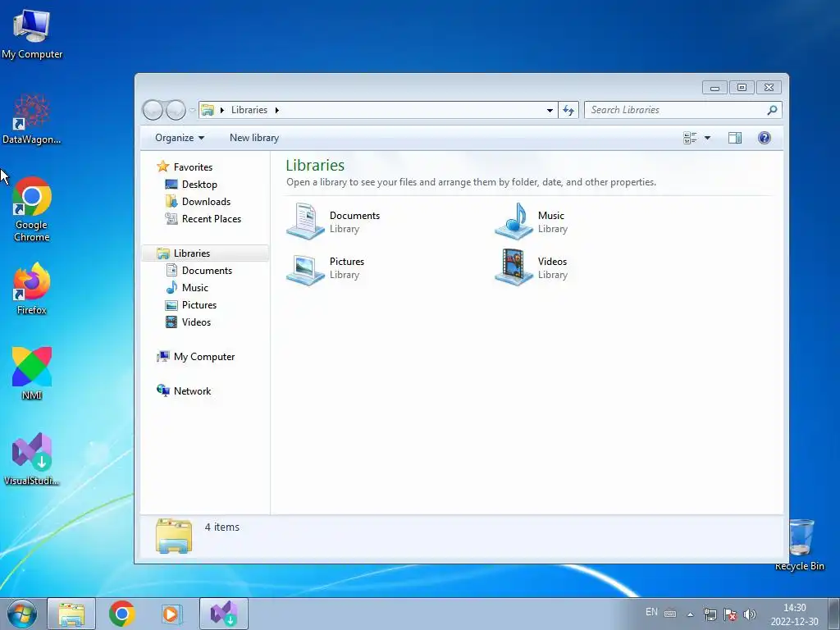Open the Documents library icon
The height and width of the screenshot is (630, 840).
[305, 221]
